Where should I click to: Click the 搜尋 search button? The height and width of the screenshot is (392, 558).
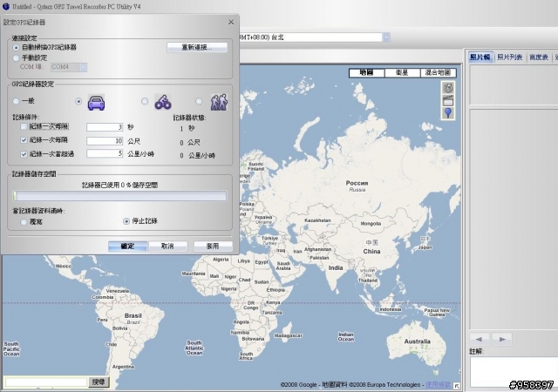point(99,382)
